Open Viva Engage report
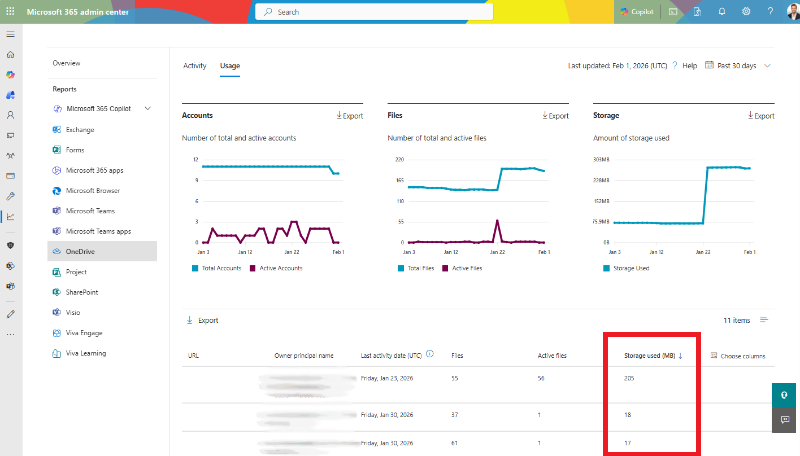Viewport: 800px width, 456px height. pos(84,333)
